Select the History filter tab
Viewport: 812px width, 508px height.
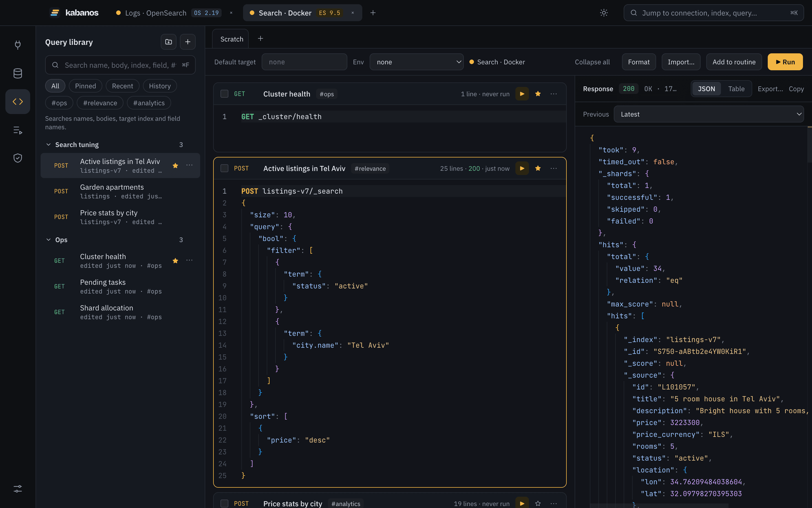pyautogui.click(x=160, y=86)
